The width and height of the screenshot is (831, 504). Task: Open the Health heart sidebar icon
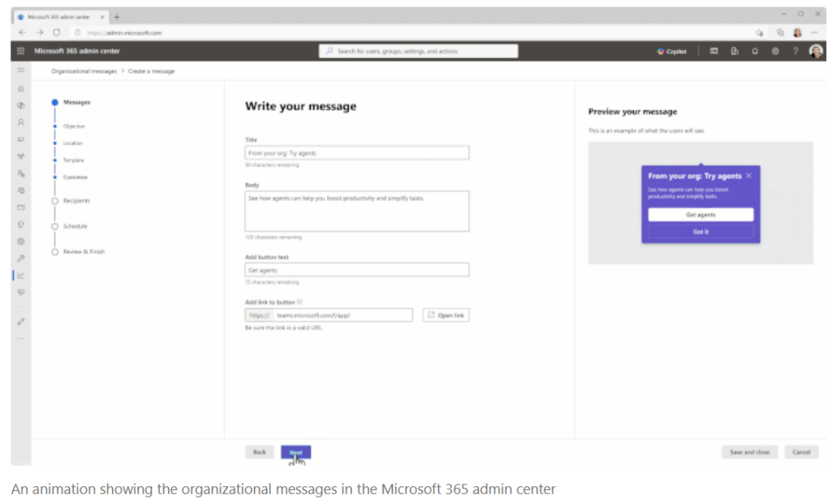pos(20,292)
